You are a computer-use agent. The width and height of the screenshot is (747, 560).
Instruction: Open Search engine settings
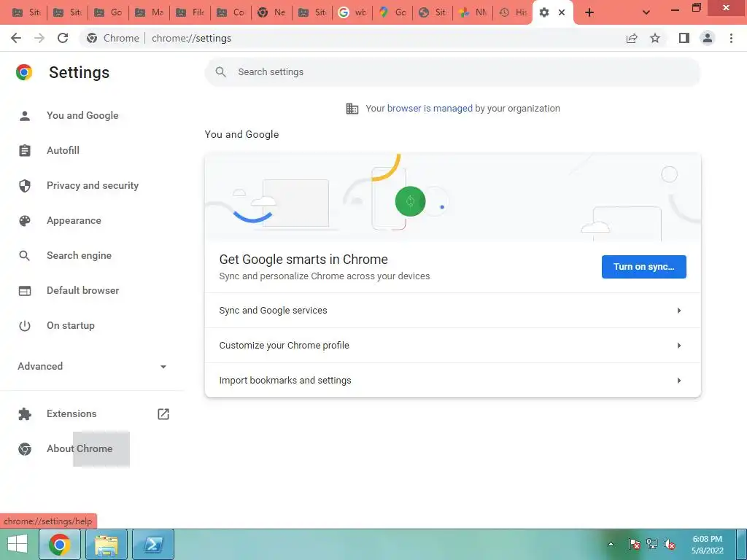tap(79, 255)
